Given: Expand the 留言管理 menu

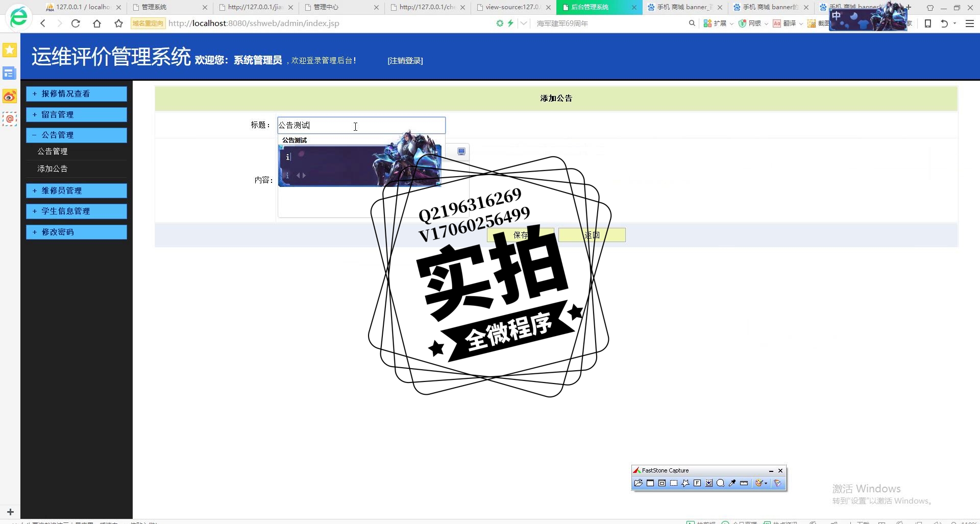Looking at the screenshot, I should (x=77, y=115).
